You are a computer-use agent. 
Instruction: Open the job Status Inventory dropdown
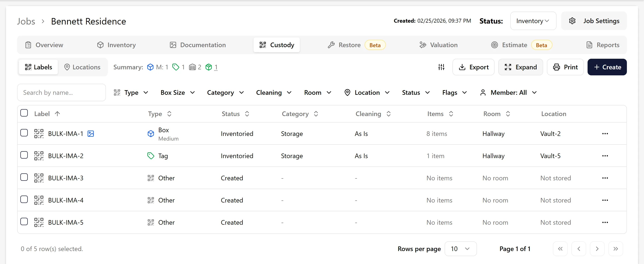533,21
